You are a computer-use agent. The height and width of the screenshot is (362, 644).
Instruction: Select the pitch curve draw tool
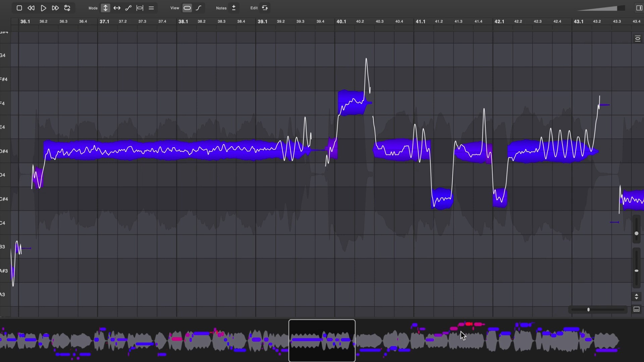[x=128, y=8]
